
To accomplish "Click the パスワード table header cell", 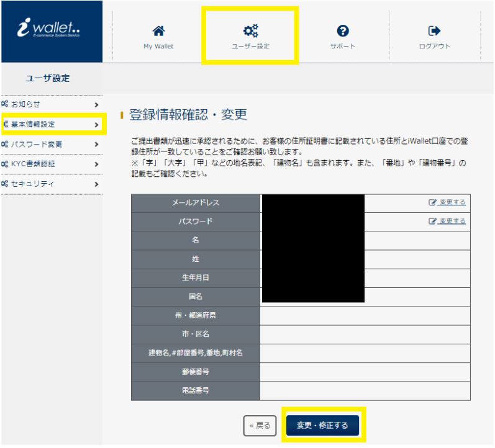I will tap(196, 222).
